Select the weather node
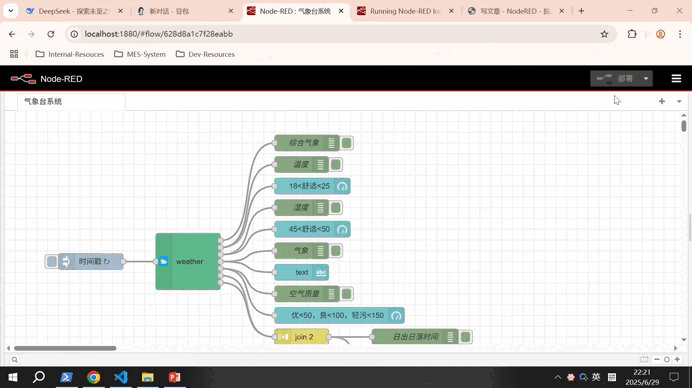 (188, 261)
